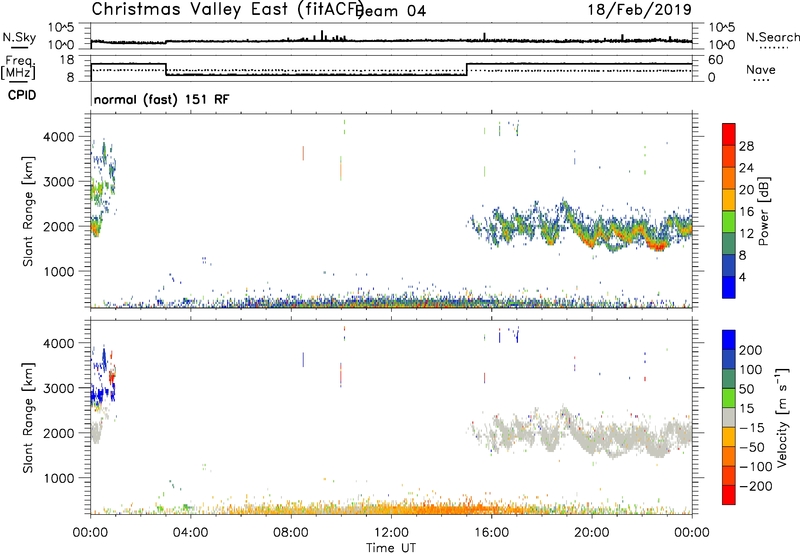The image size is (800, 554).
Task: Click the '16:00' time tick label
Action: [x=491, y=533]
